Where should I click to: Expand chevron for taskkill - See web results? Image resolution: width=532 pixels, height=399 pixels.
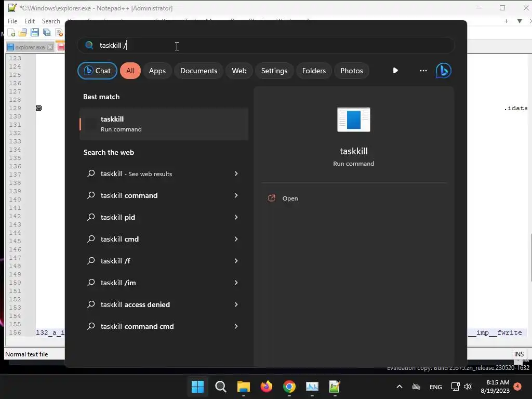pyautogui.click(x=236, y=174)
